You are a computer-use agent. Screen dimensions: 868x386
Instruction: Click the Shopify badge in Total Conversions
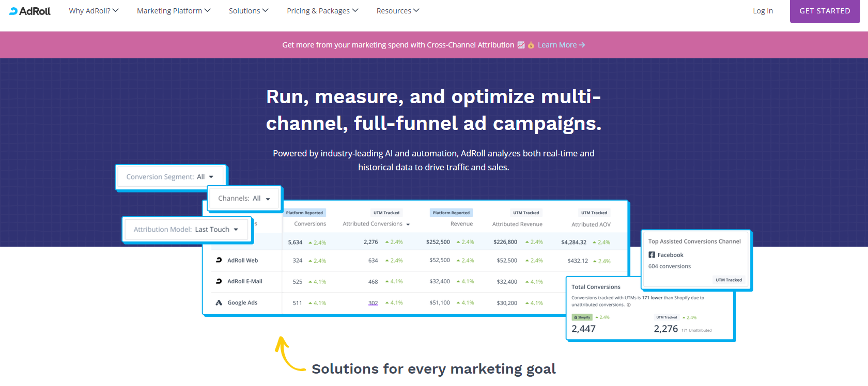(x=582, y=317)
